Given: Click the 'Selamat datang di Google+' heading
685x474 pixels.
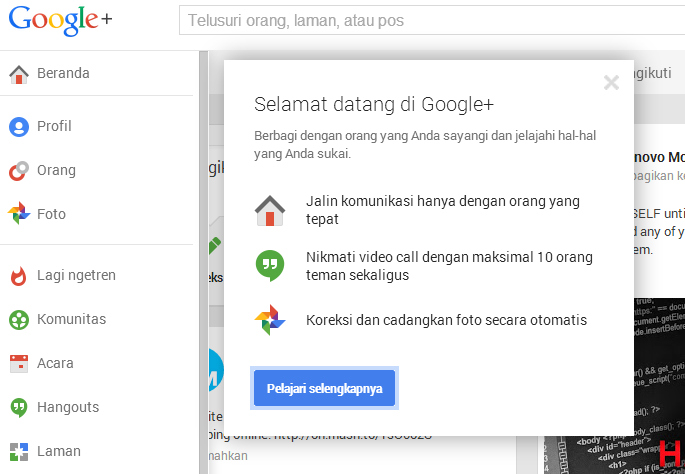Looking at the screenshot, I should [x=374, y=104].
